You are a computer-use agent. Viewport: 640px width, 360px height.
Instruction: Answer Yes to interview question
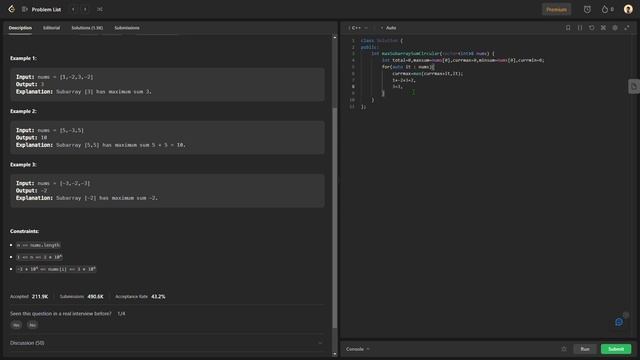point(16,325)
